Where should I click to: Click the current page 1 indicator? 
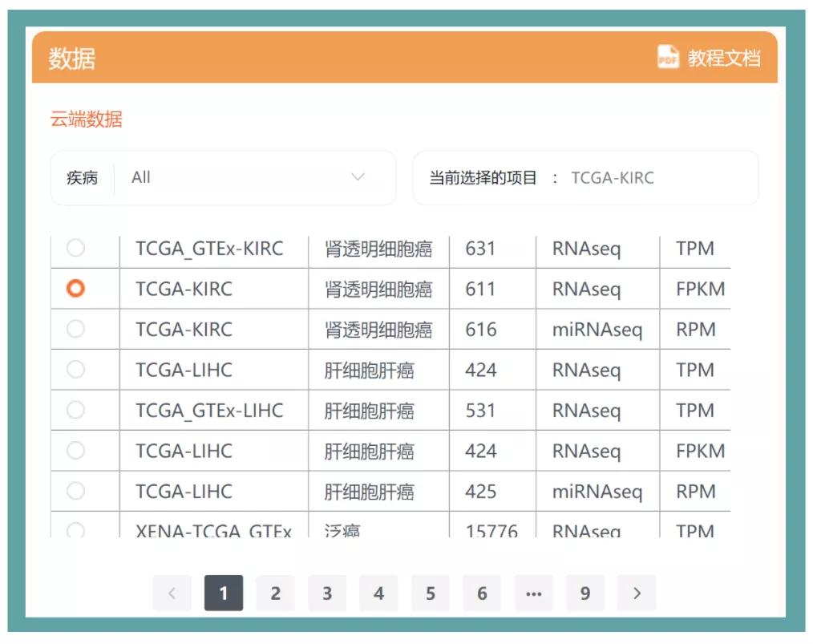point(224,593)
